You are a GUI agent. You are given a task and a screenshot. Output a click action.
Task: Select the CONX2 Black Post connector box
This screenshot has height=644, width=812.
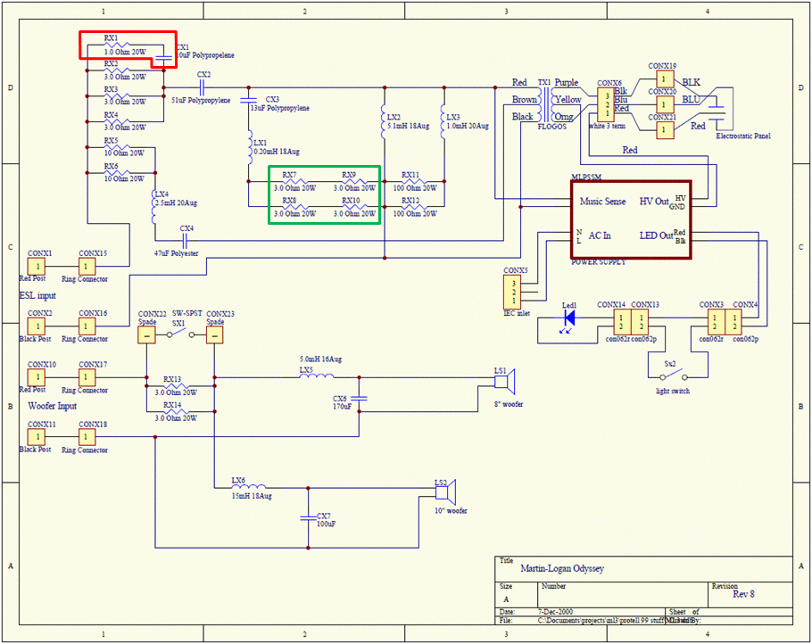click(x=37, y=326)
